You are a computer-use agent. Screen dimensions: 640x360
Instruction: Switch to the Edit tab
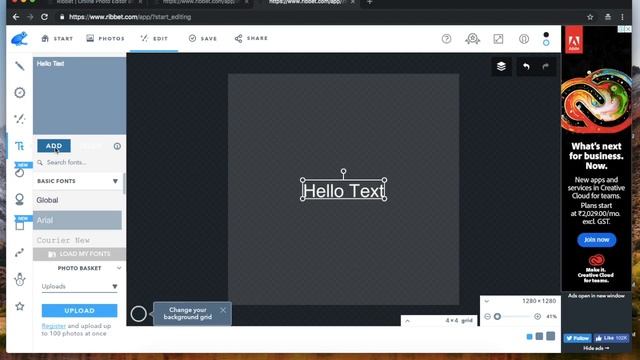(154, 38)
